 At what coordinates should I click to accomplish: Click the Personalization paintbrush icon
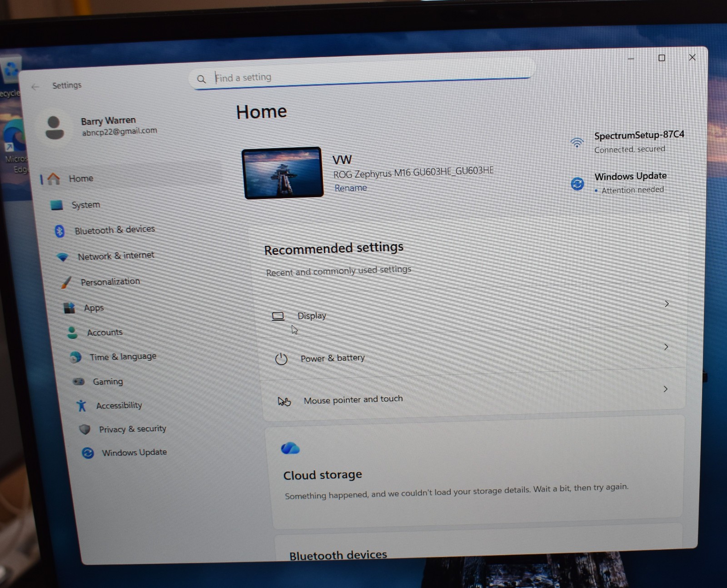[x=66, y=283]
